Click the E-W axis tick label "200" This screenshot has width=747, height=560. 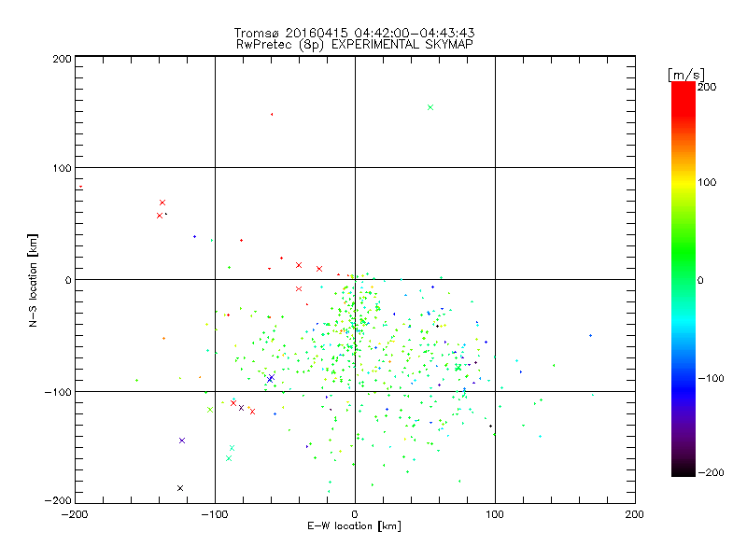[635, 514]
